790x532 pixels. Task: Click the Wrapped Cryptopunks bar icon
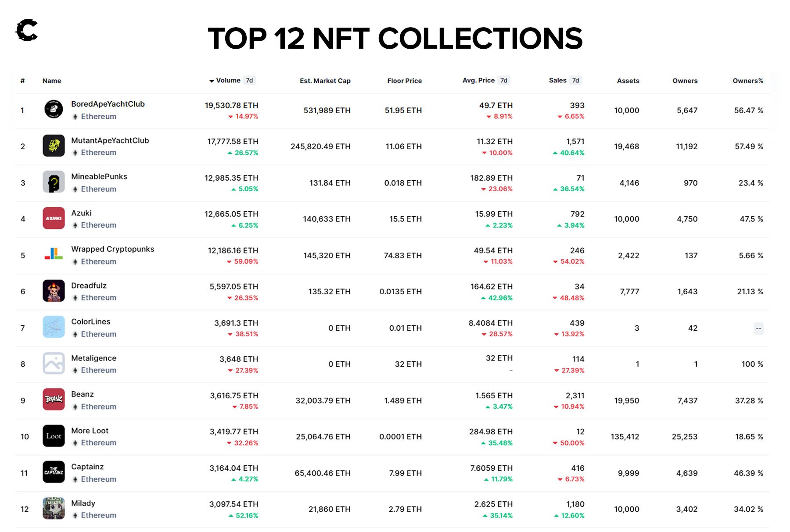[x=54, y=254]
